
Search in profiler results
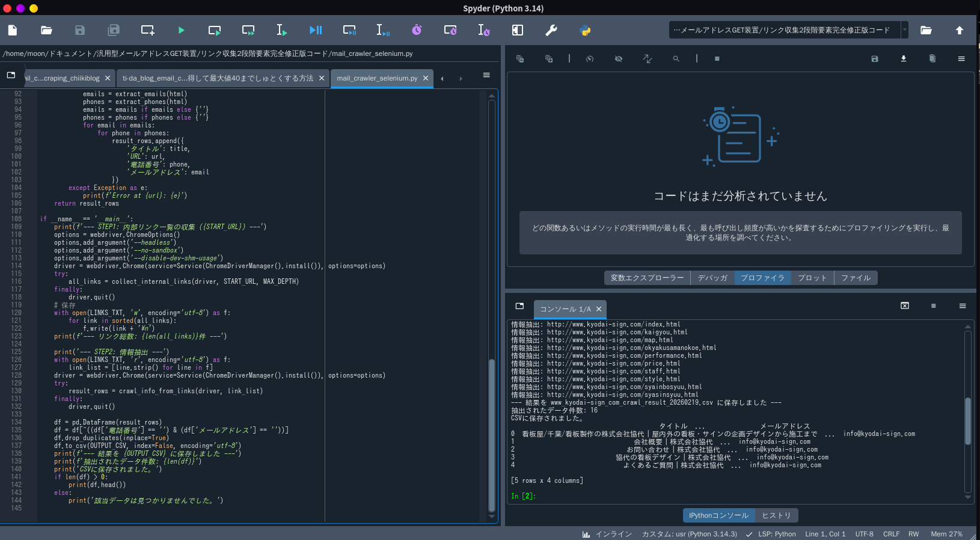point(676,59)
